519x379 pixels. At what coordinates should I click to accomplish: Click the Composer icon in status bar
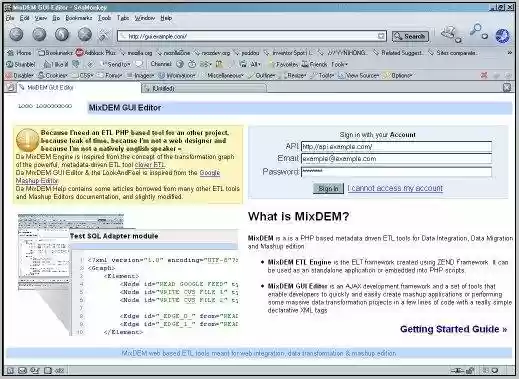click(x=35, y=370)
